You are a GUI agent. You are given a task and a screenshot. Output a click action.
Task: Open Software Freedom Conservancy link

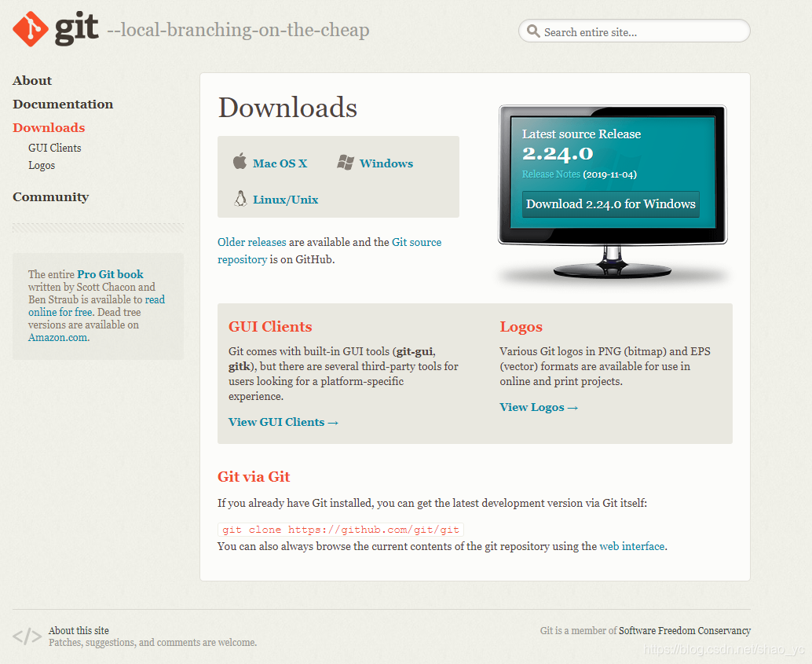pos(685,630)
